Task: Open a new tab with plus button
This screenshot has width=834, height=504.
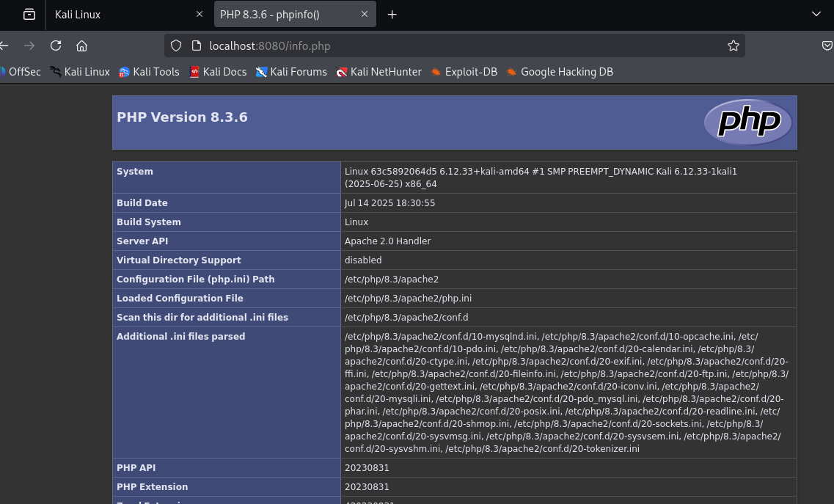Action: point(392,15)
